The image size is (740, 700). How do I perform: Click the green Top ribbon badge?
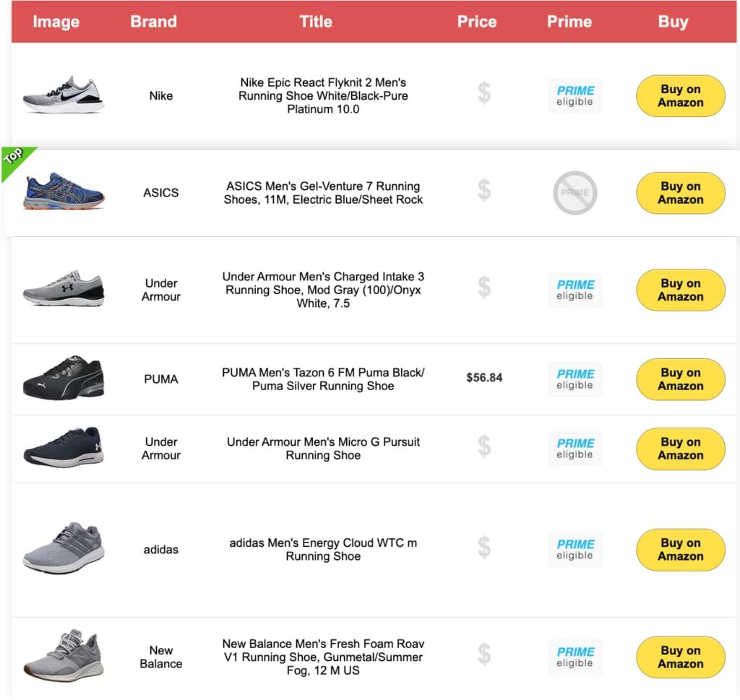[x=16, y=160]
